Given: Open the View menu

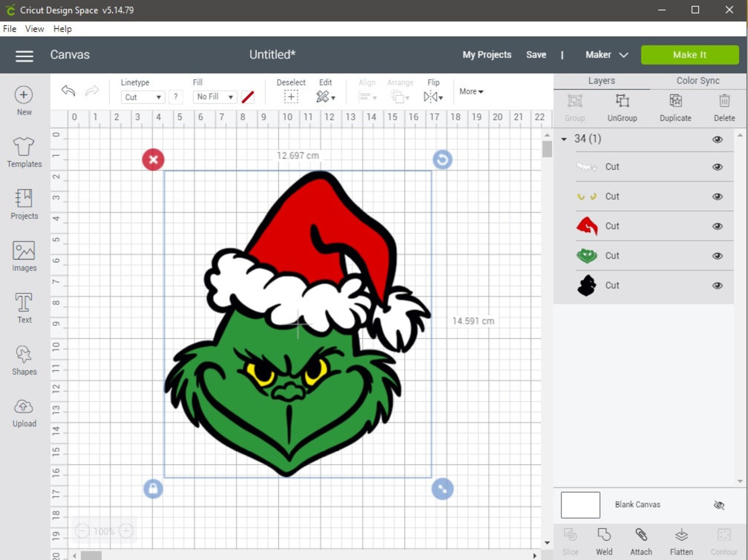Looking at the screenshot, I should (34, 29).
